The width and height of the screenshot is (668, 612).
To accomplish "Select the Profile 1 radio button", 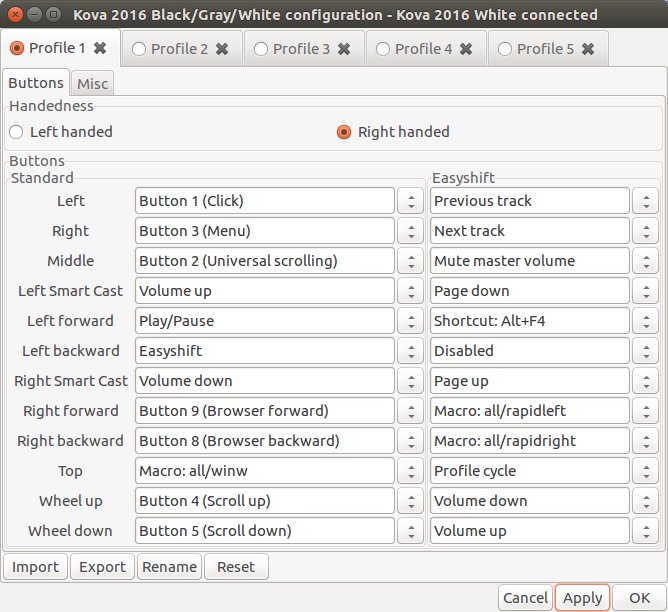I will coord(17,48).
